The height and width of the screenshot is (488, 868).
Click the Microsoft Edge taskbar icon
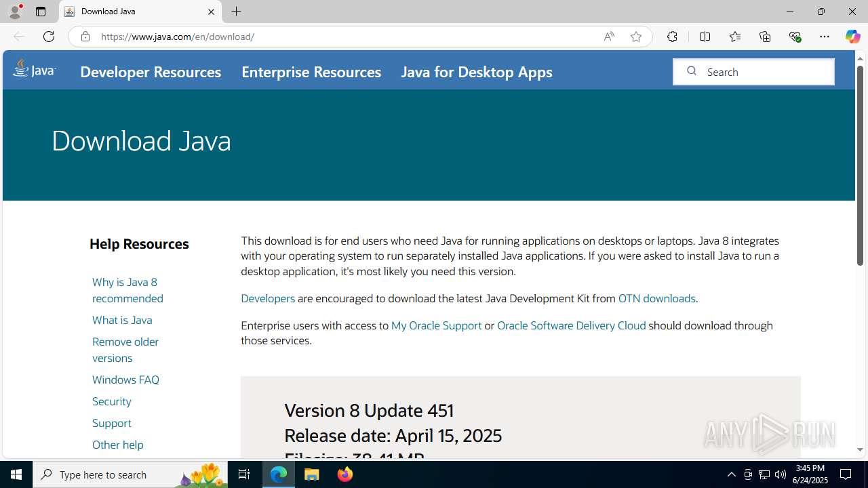[279, 474]
